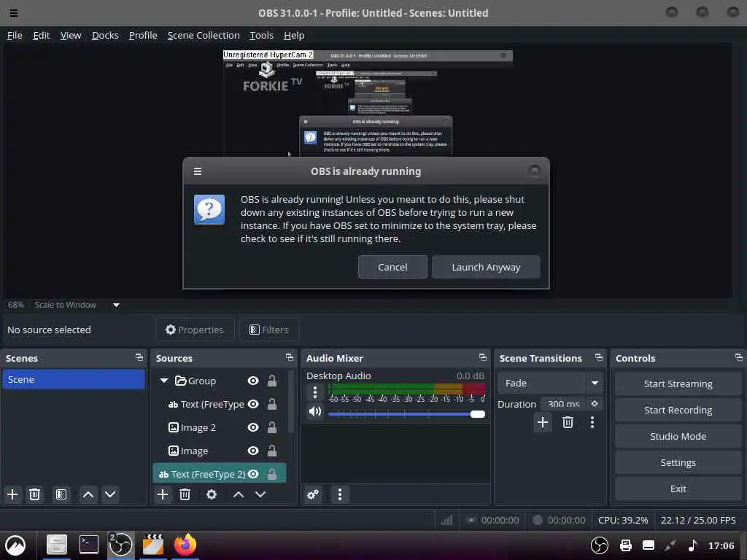Open terminal from the taskbar
The width and height of the screenshot is (747, 560).
(88, 544)
